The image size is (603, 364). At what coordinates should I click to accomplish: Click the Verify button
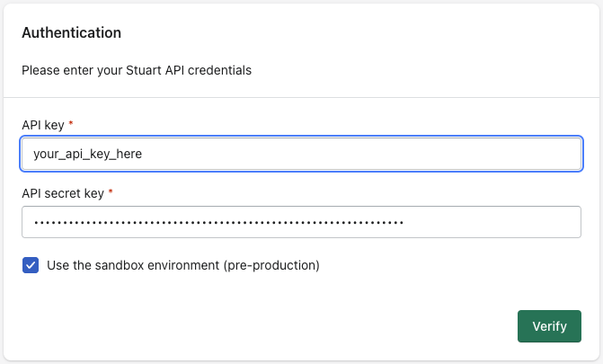coord(549,326)
